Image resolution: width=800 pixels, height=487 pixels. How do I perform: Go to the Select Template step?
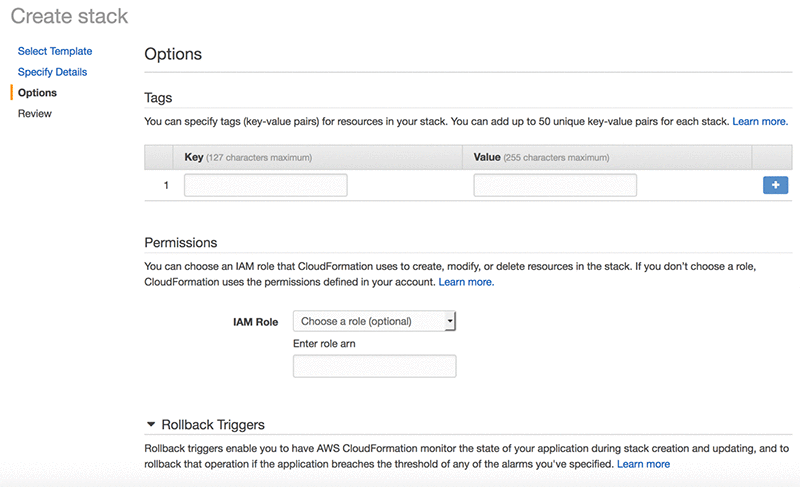[55, 51]
